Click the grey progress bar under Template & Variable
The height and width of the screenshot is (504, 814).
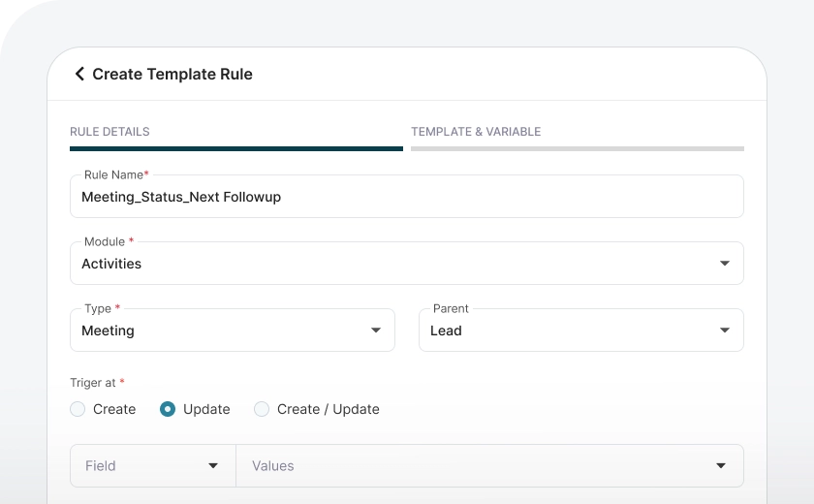pyautogui.click(x=577, y=148)
